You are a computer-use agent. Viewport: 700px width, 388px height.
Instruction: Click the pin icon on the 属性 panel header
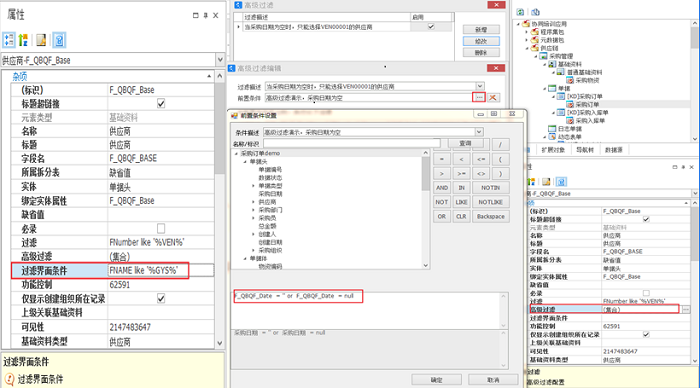click(205, 15)
